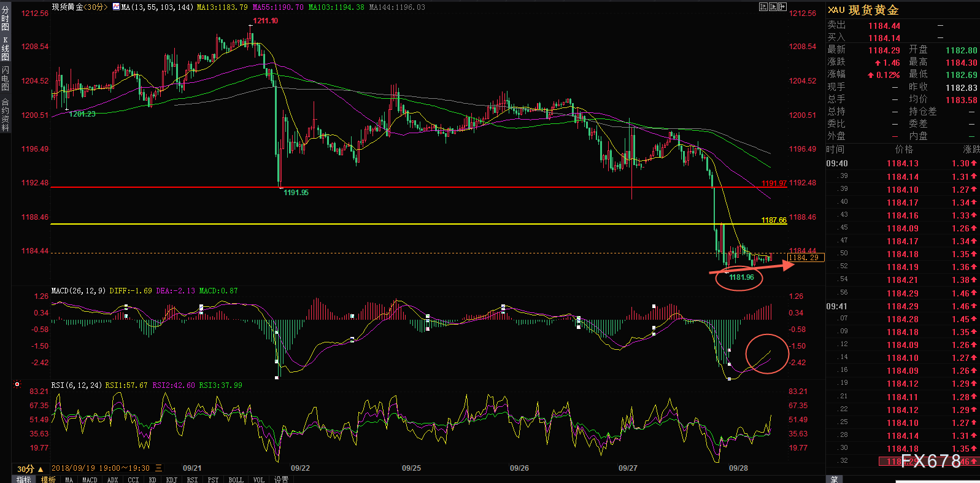Viewport: 980px width, 483px height.
Task: Select the 模板 tab at bottom
Action: (x=48, y=479)
